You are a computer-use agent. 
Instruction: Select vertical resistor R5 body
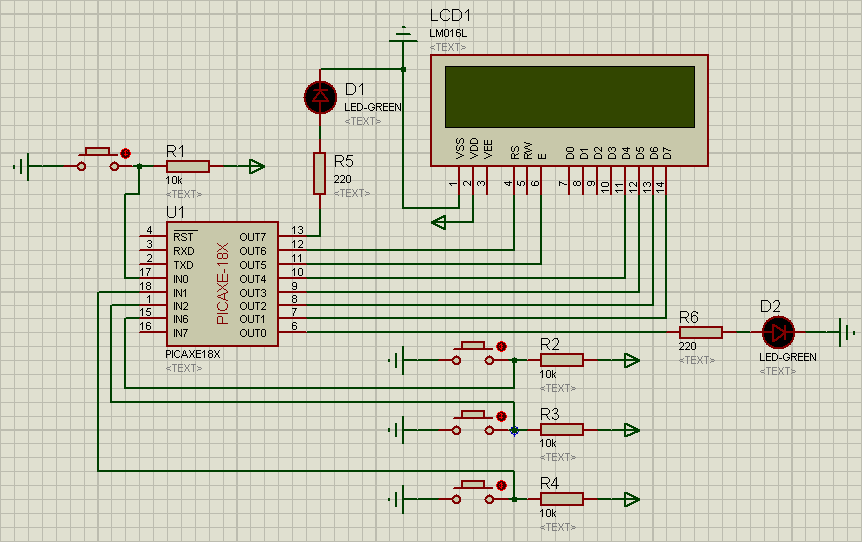pos(320,174)
